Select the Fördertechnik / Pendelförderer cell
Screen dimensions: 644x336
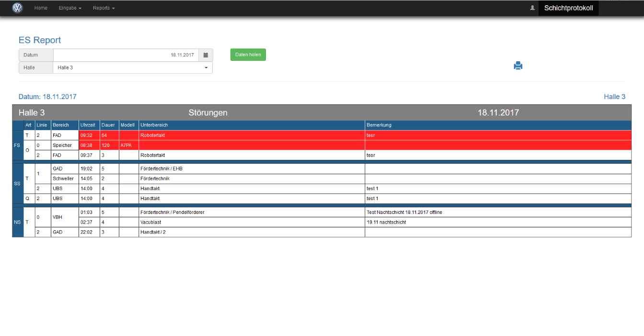click(x=172, y=212)
